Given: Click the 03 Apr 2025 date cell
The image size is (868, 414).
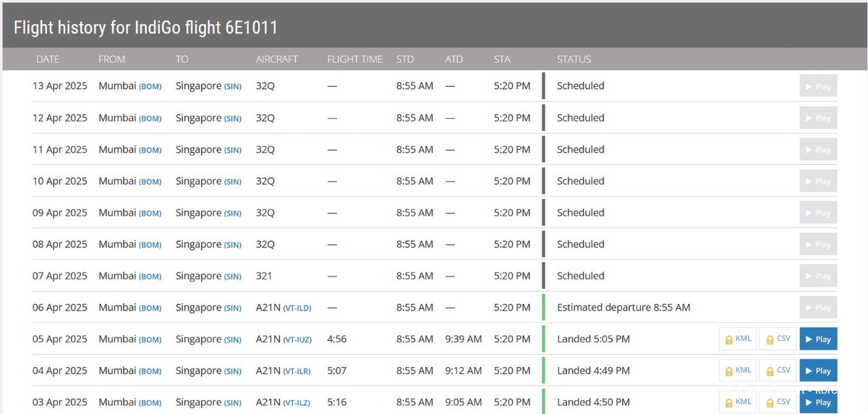Looking at the screenshot, I should 60,402.
